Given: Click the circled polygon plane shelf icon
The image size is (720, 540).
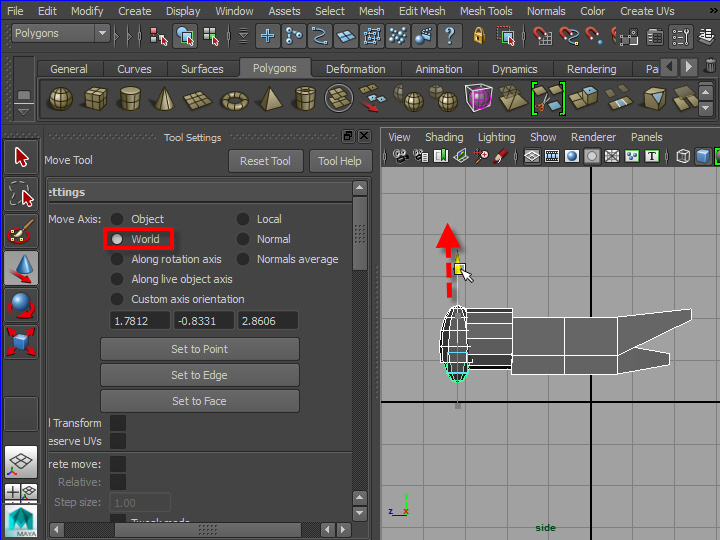Looking at the screenshot, I should click(339, 98).
